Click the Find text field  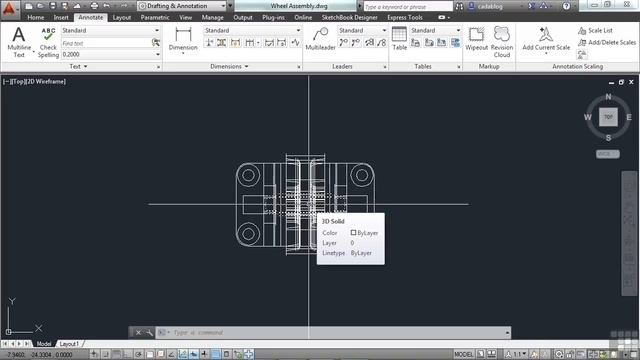pyautogui.click(x=106, y=43)
